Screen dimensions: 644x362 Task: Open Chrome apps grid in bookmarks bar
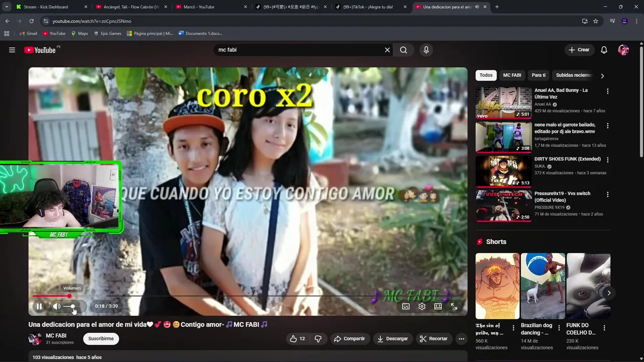(7, 34)
